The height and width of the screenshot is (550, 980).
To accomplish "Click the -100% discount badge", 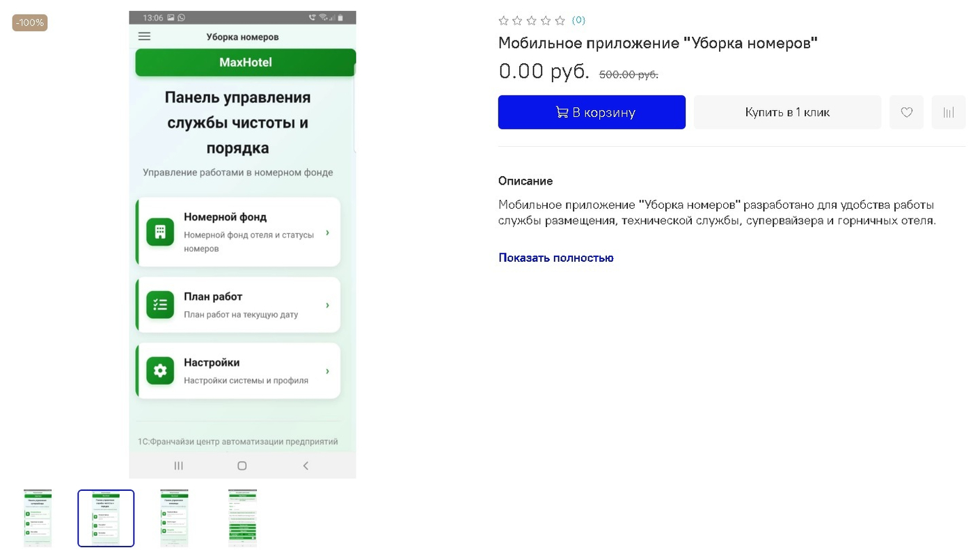I will point(29,22).
